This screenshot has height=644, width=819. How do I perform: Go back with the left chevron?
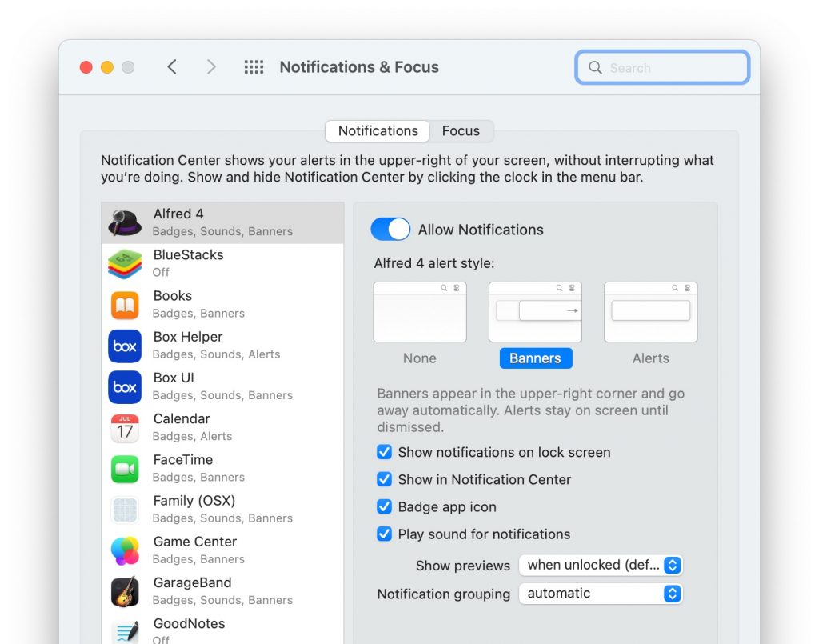(x=172, y=67)
